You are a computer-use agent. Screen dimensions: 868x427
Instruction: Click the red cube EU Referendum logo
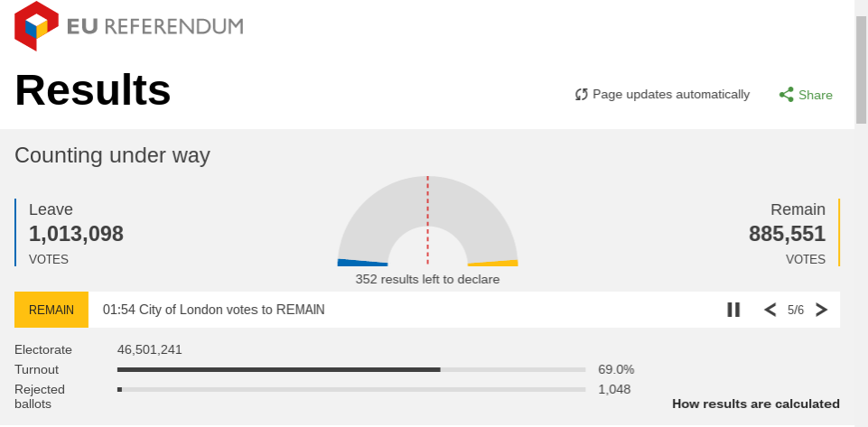(x=36, y=26)
